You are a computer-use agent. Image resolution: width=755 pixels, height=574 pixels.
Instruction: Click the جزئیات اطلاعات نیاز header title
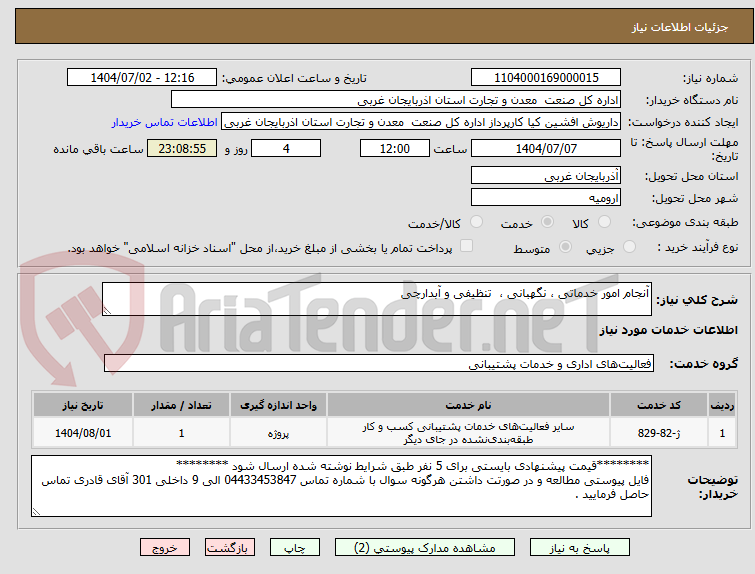click(x=680, y=27)
